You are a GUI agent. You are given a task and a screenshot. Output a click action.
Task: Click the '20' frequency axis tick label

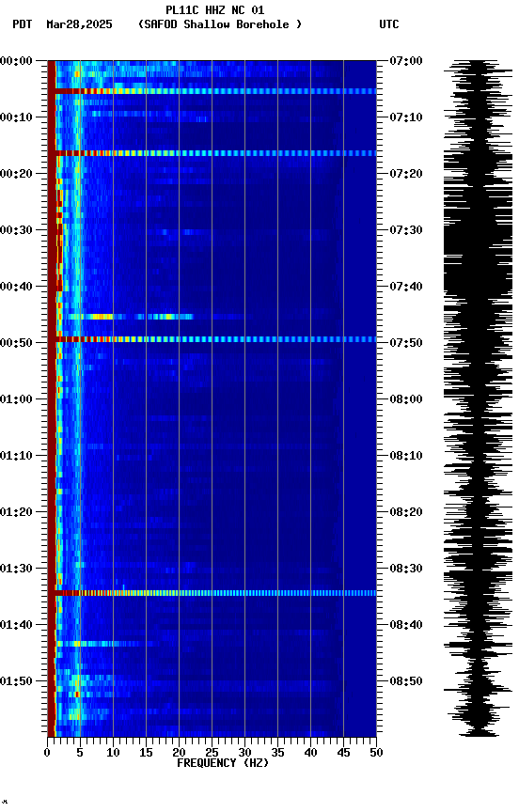tap(179, 754)
